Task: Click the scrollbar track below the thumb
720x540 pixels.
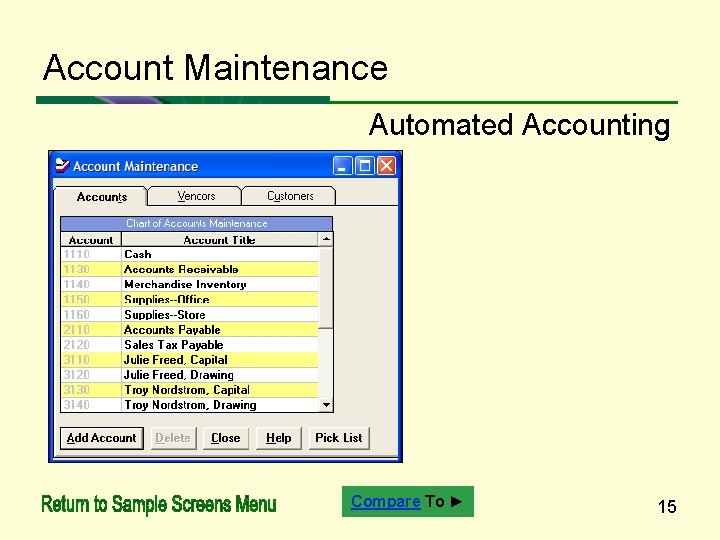Action: pos(326,363)
